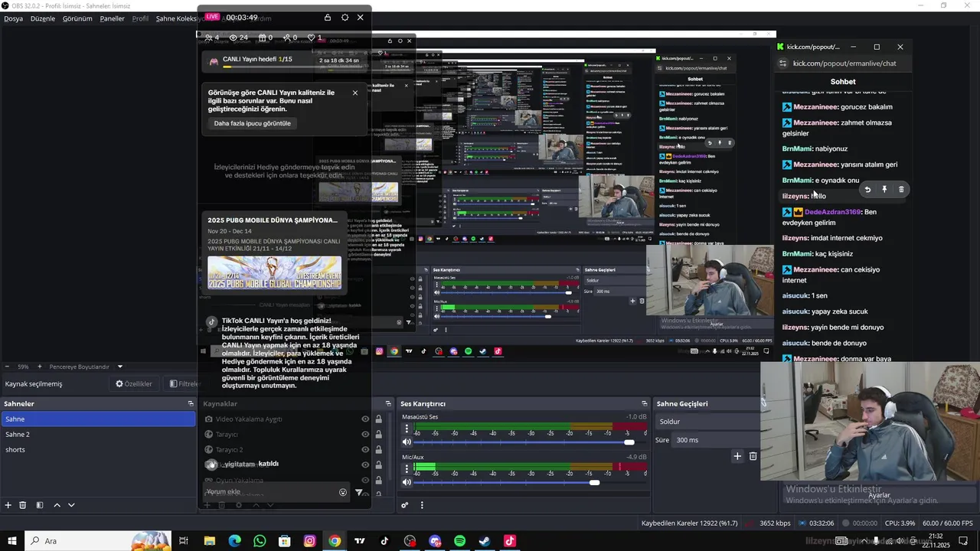Open advanced audio properties gear in Ses Karıştırıcı

point(405,505)
